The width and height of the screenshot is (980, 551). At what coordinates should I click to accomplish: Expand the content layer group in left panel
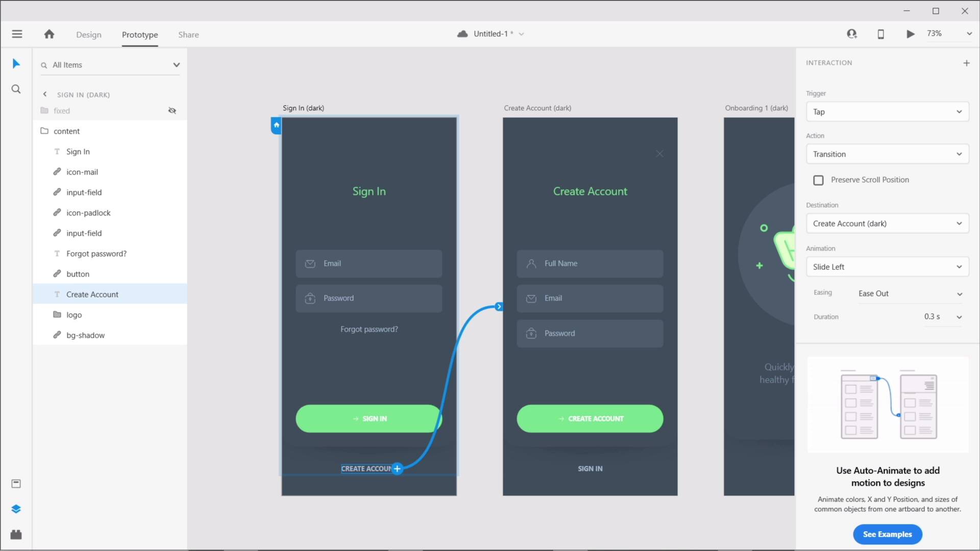coord(45,131)
